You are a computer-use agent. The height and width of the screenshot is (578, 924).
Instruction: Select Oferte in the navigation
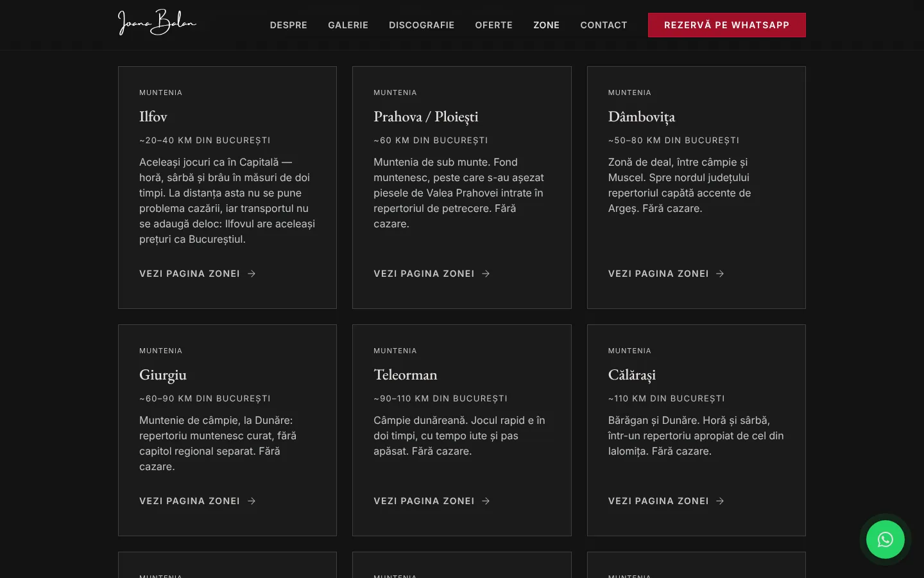[493, 25]
